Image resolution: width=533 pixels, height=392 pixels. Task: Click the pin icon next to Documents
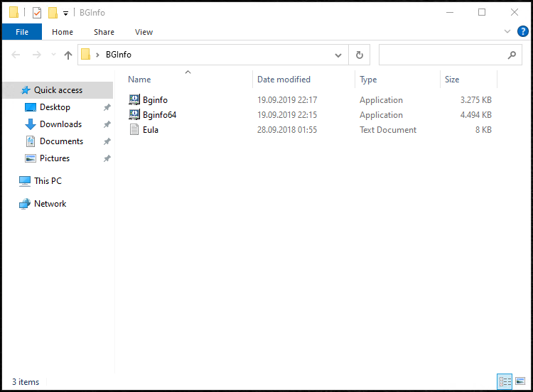click(x=107, y=141)
